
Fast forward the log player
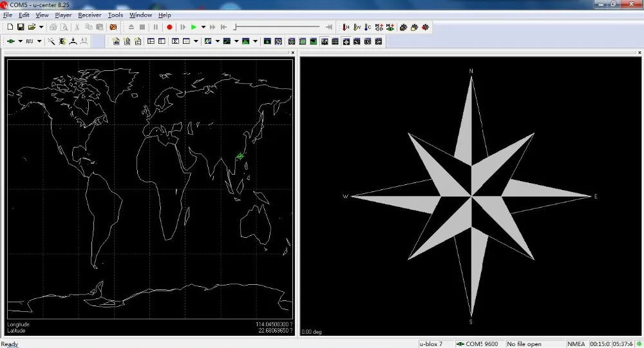pyautogui.click(x=213, y=27)
